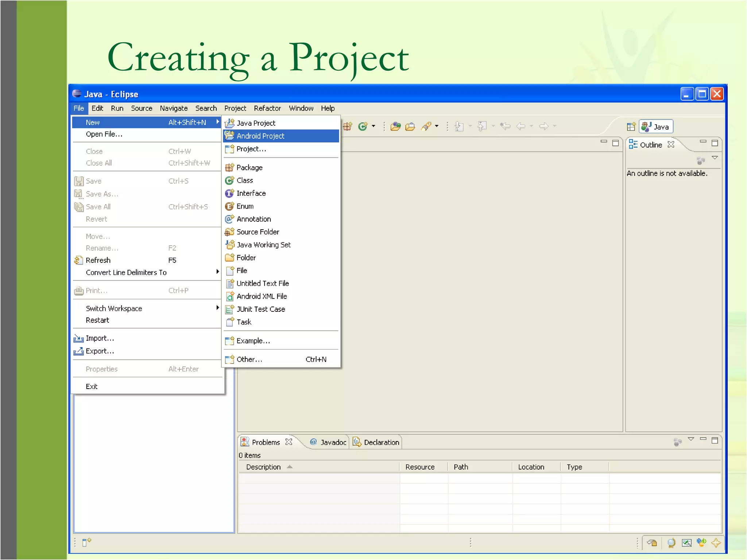Image resolution: width=747 pixels, height=560 pixels.
Task: Switch to the Javadoc tab
Action: [x=328, y=442]
